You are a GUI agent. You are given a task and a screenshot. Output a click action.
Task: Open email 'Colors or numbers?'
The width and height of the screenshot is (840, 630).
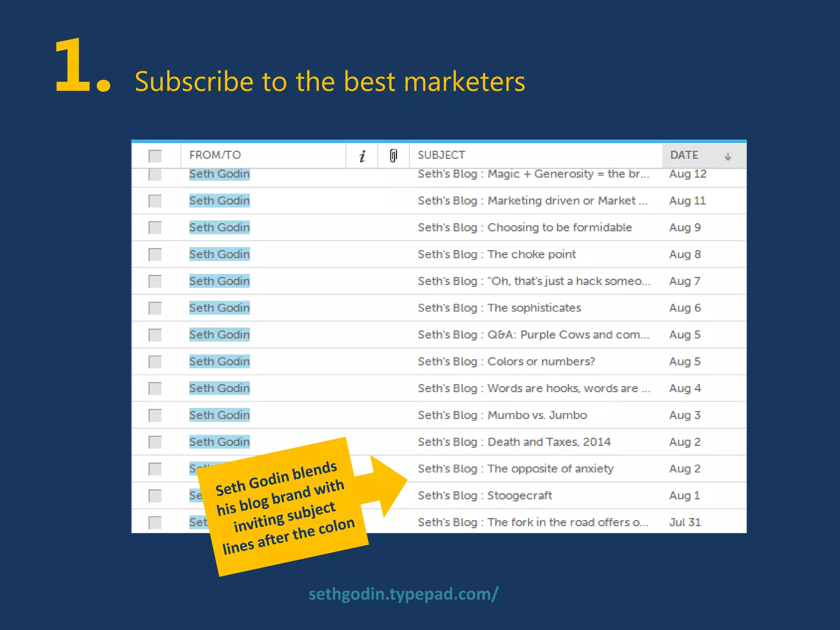tap(507, 361)
